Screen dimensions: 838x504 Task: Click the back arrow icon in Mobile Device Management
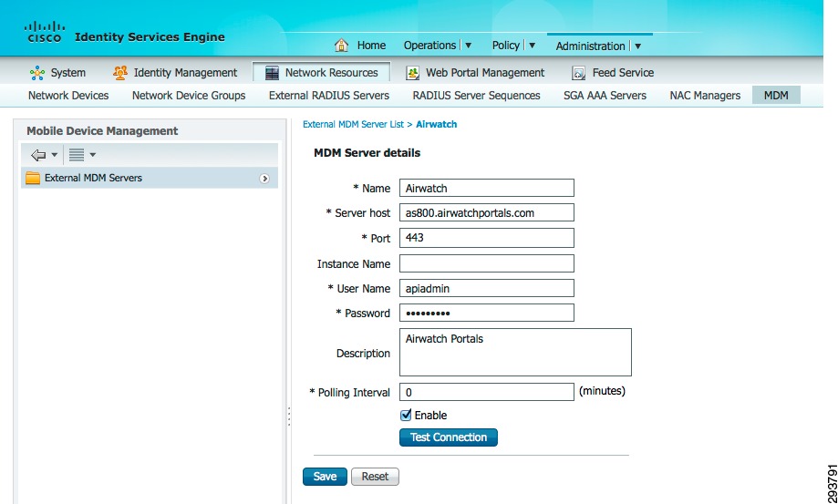[x=38, y=155]
